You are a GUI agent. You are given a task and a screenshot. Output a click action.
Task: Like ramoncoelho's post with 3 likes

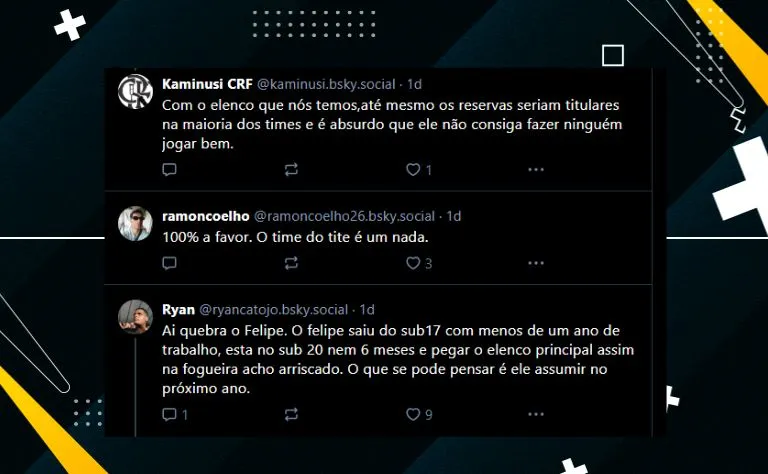click(413, 263)
